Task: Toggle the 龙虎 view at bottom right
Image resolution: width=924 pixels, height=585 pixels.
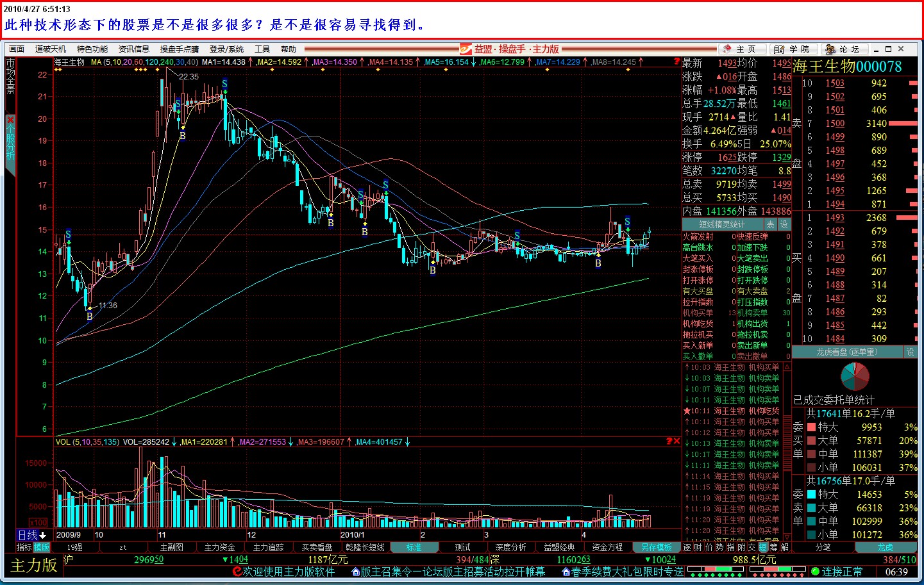Action: coord(885,547)
